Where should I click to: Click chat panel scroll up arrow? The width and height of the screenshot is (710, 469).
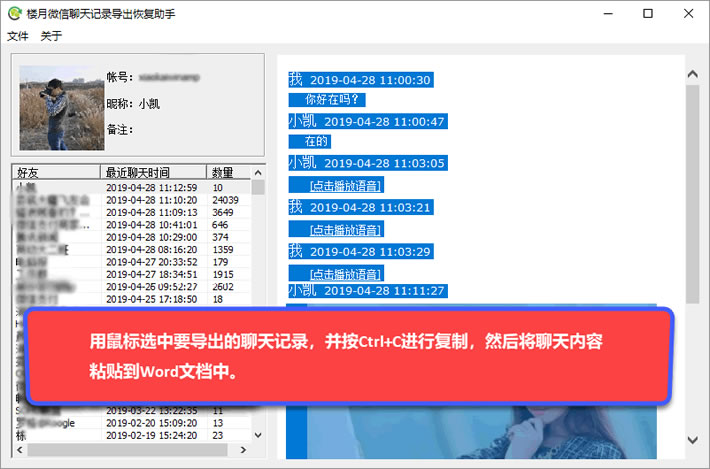[692, 74]
